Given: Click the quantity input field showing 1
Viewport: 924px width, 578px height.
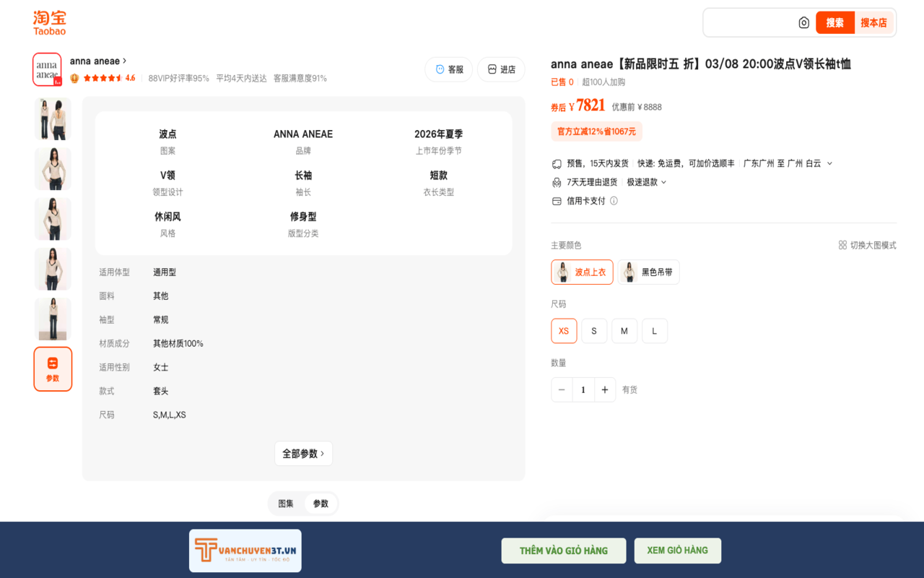Looking at the screenshot, I should tap(583, 389).
